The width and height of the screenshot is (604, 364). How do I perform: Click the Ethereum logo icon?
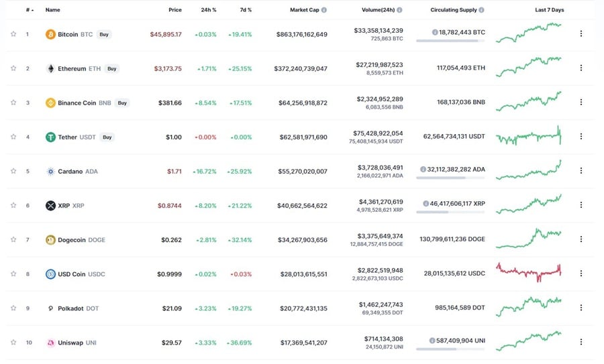pyautogui.click(x=50, y=68)
